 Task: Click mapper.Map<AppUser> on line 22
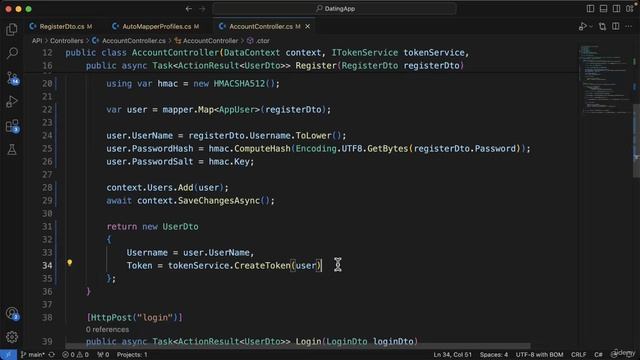pyautogui.click(x=211, y=110)
